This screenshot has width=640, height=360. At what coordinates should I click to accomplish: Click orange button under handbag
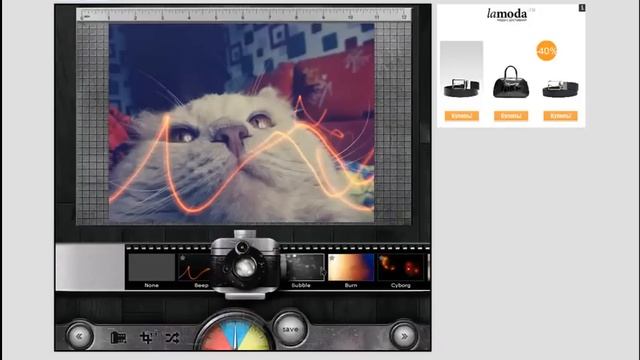[x=511, y=116]
